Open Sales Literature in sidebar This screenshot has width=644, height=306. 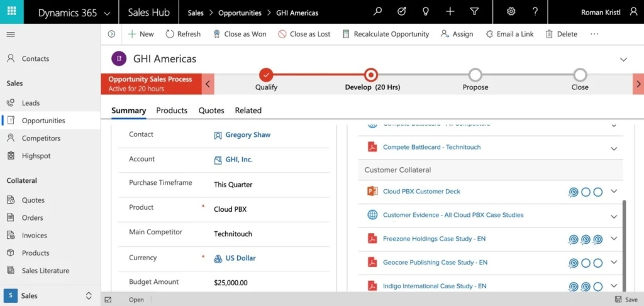[x=50, y=271]
